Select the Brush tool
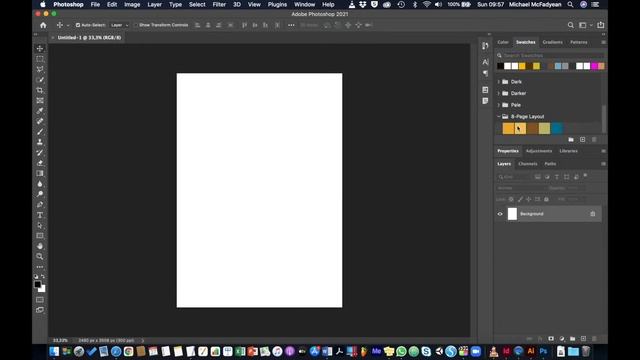The image size is (640, 360). (40, 132)
